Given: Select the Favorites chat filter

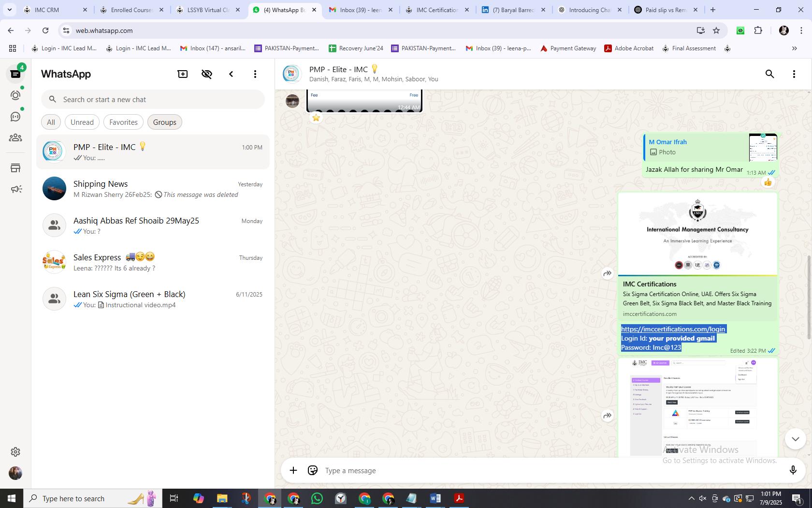Looking at the screenshot, I should tap(123, 122).
